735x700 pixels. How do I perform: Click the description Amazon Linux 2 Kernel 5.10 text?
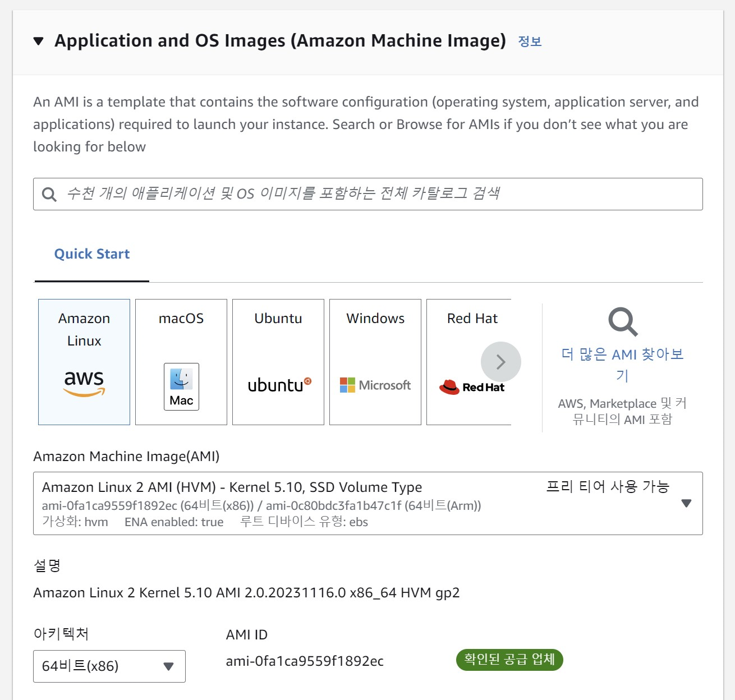click(x=246, y=593)
